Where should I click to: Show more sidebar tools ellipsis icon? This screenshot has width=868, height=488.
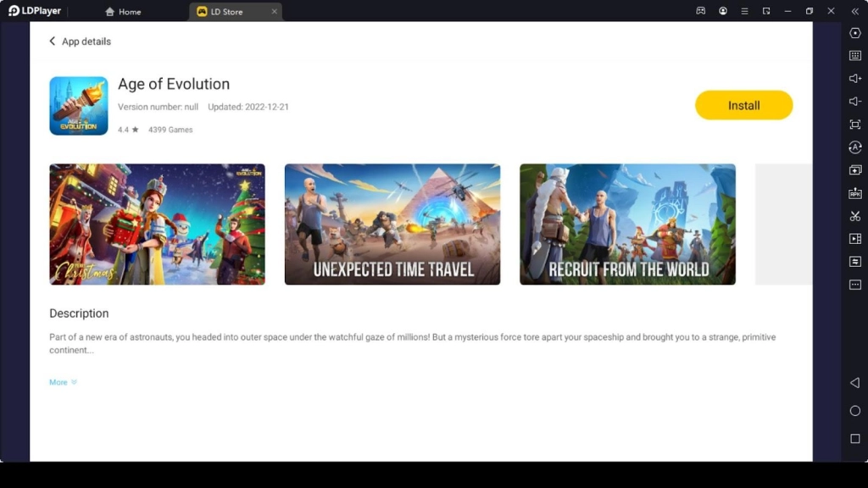(x=854, y=285)
